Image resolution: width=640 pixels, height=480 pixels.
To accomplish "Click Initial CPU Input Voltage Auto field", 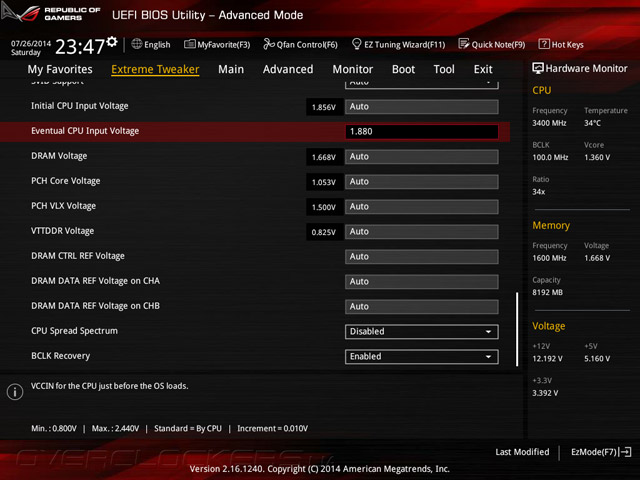I will tap(422, 107).
